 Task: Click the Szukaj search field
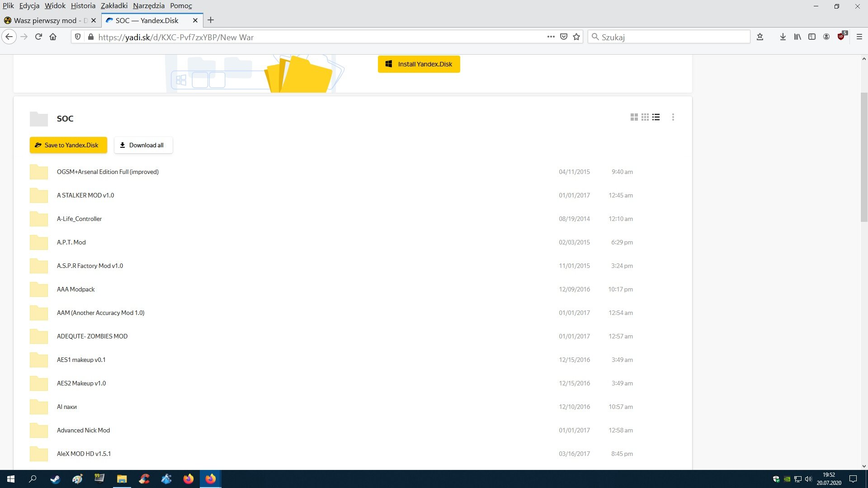669,37
